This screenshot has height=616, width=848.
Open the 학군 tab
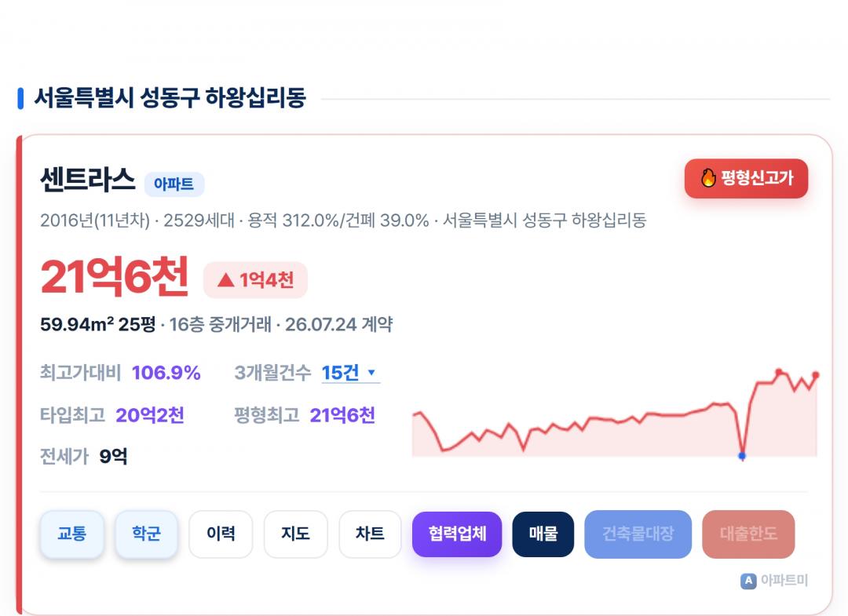146,534
